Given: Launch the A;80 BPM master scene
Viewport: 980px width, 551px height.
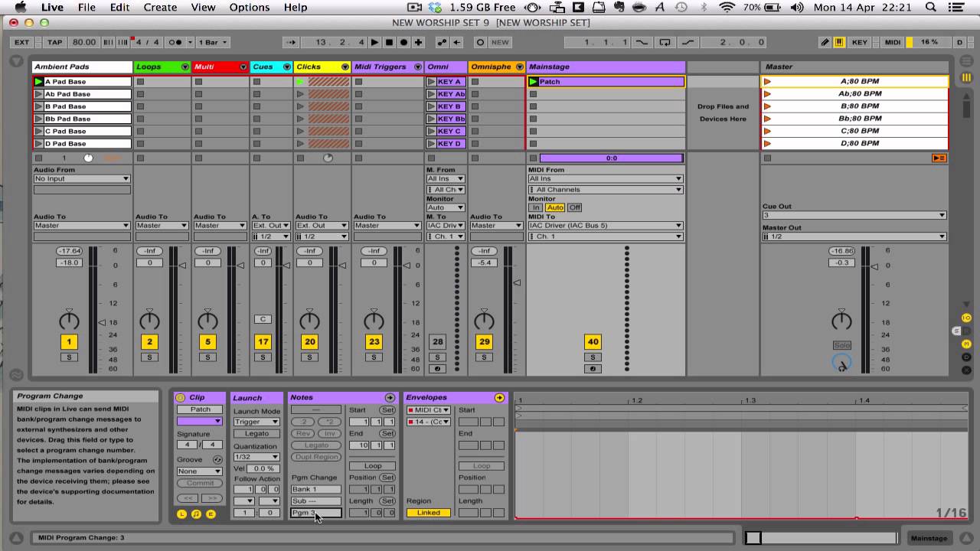Looking at the screenshot, I should point(767,81).
